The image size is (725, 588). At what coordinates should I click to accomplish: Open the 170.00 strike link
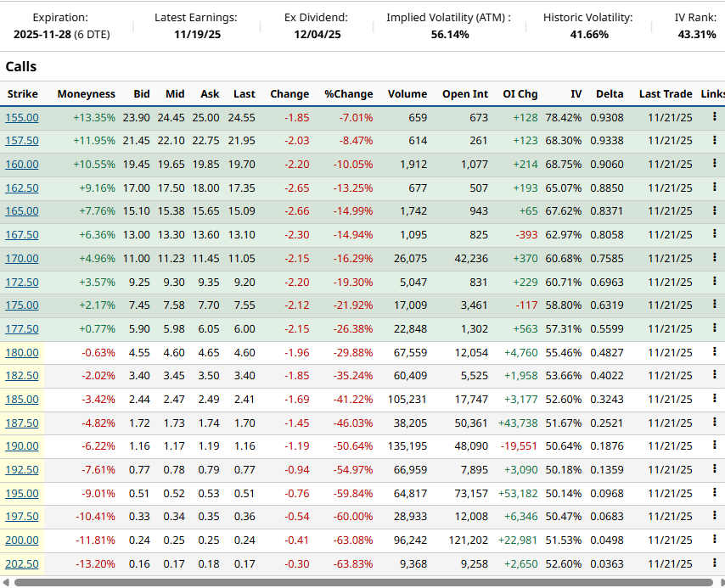22,259
